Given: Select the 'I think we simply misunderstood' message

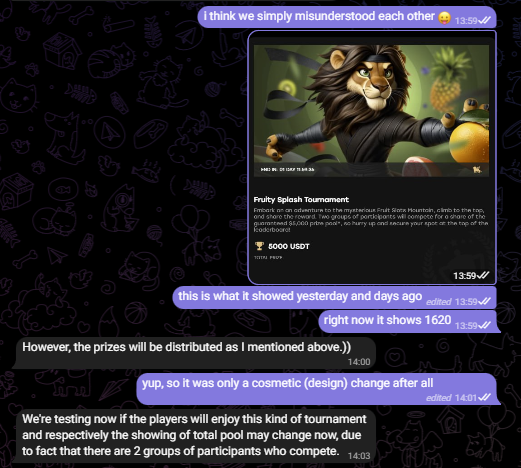Looking at the screenshot, I should [347, 17].
